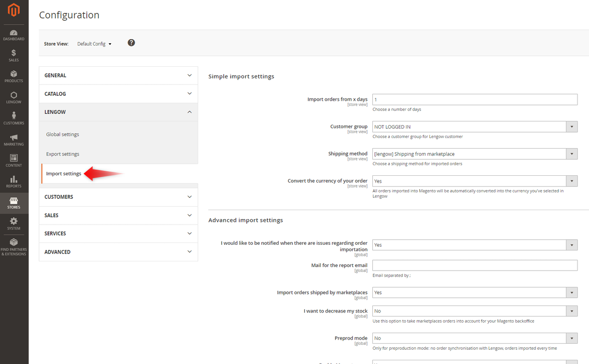Select the Sales sidebar icon
The height and width of the screenshot is (364, 589).
(x=14, y=55)
